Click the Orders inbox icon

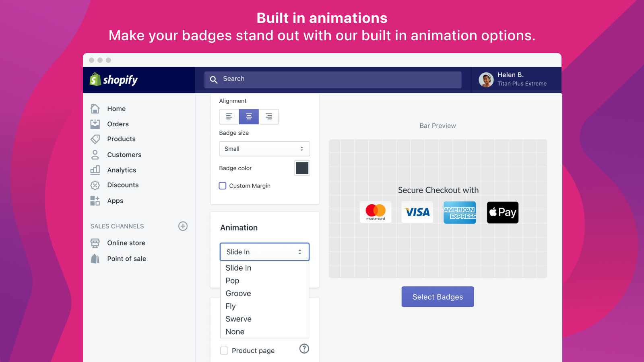coord(95,124)
